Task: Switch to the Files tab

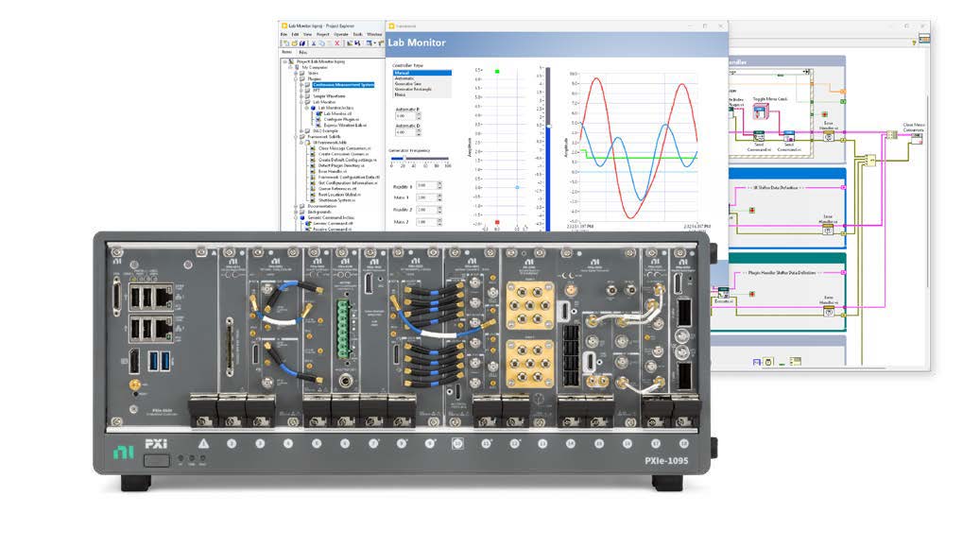Action: [302, 53]
